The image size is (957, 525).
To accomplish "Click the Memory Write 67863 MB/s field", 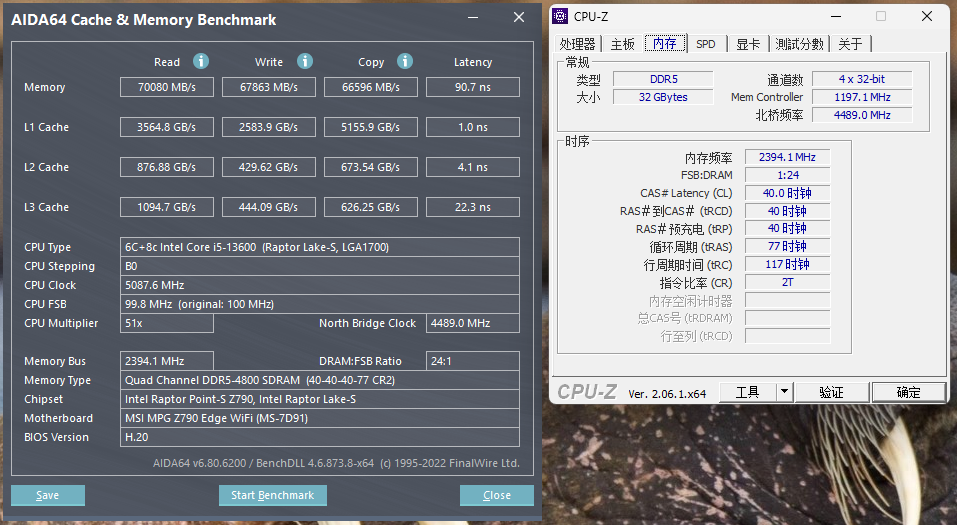I will point(269,87).
